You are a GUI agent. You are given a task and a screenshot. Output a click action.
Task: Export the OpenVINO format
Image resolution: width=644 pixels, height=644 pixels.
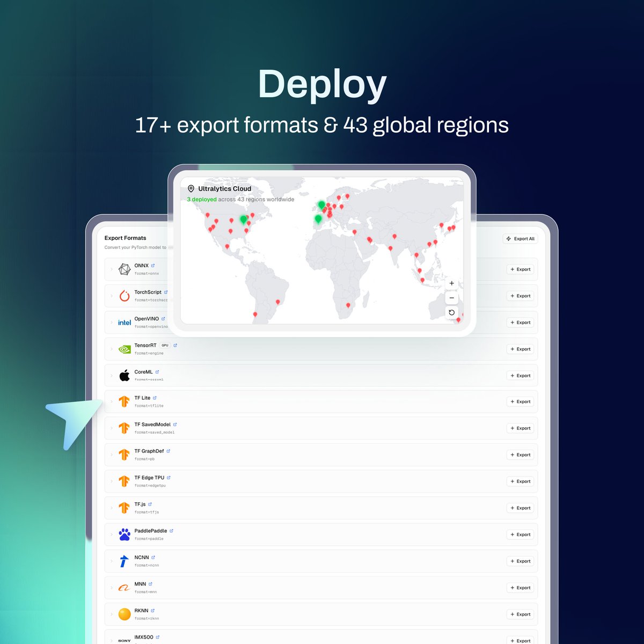click(x=521, y=323)
